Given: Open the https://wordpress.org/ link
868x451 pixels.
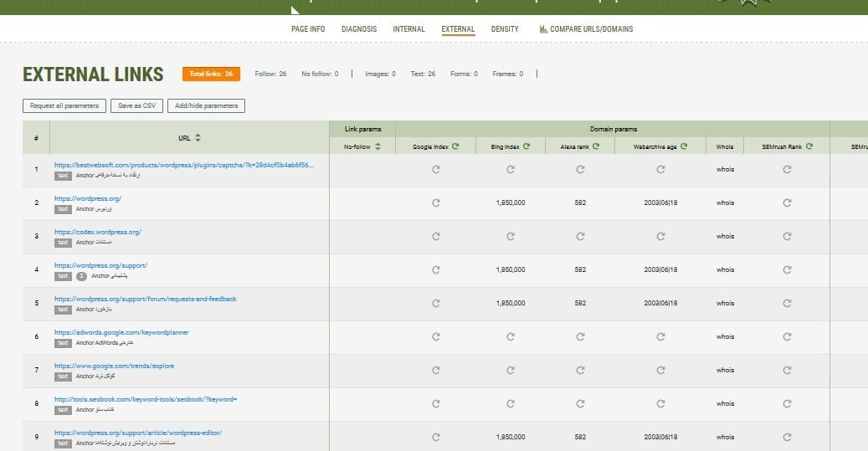Looking at the screenshot, I should point(87,198).
